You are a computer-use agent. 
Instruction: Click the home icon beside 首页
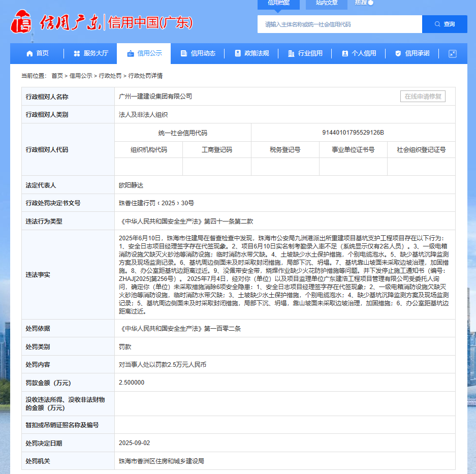(x=29, y=53)
